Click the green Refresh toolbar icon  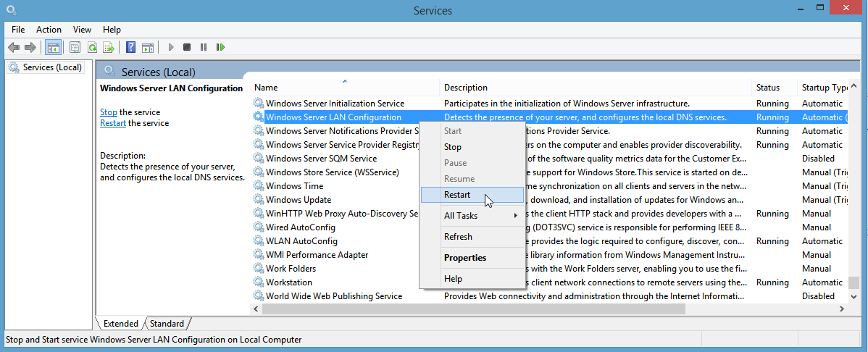[92, 48]
